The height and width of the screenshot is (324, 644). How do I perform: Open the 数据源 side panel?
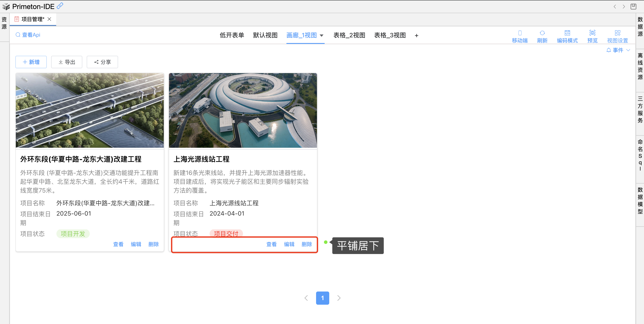[640, 27]
